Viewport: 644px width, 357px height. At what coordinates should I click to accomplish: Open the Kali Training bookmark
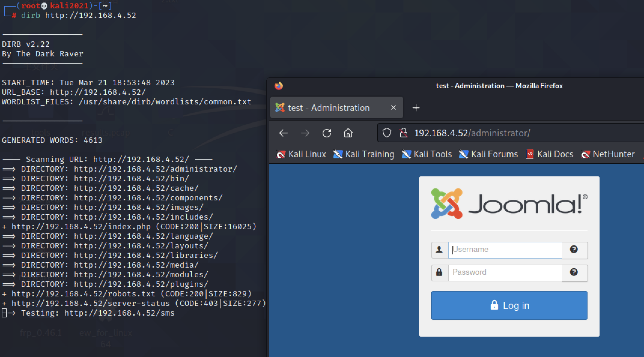(x=364, y=154)
